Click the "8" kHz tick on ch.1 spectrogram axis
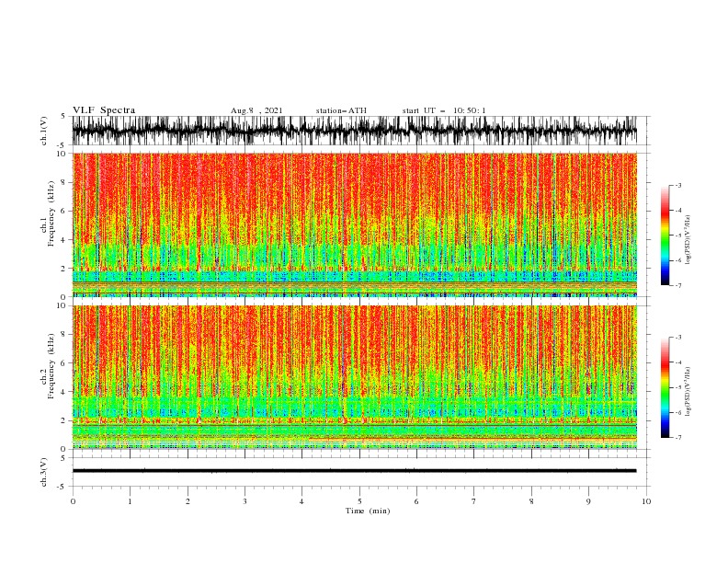This screenshot has height=563, width=728. tap(63, 182)
